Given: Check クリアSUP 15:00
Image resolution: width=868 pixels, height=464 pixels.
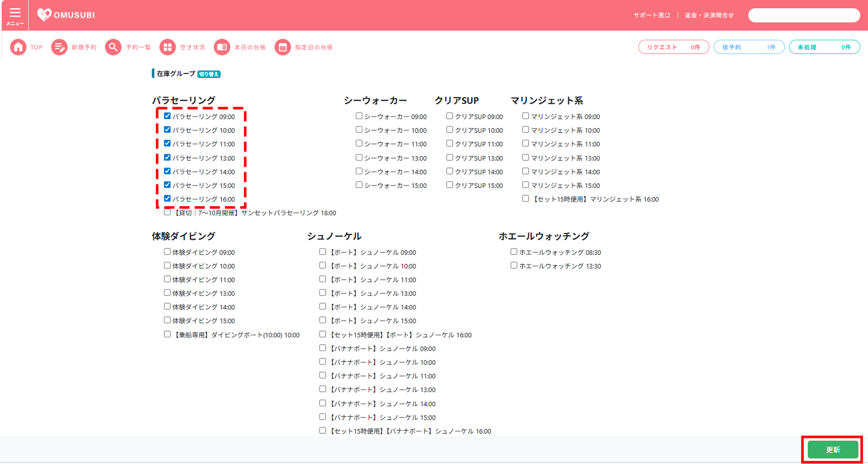Looking at the screenshot, I should click(450, 185).
